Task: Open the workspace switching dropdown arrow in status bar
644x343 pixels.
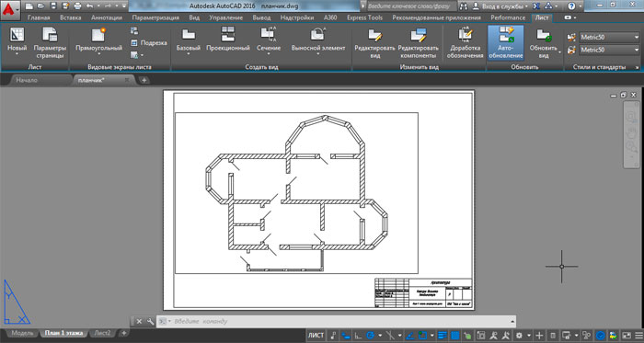Action: [x=529, y=336]
